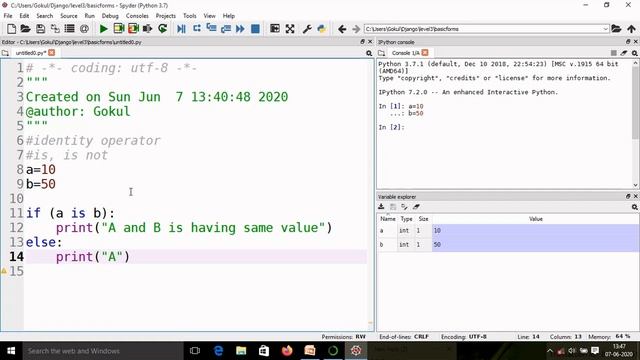The width and height of the screenshot is (640, 360).
Task: Browse tabs icon in editor pane
Action: 5,53
